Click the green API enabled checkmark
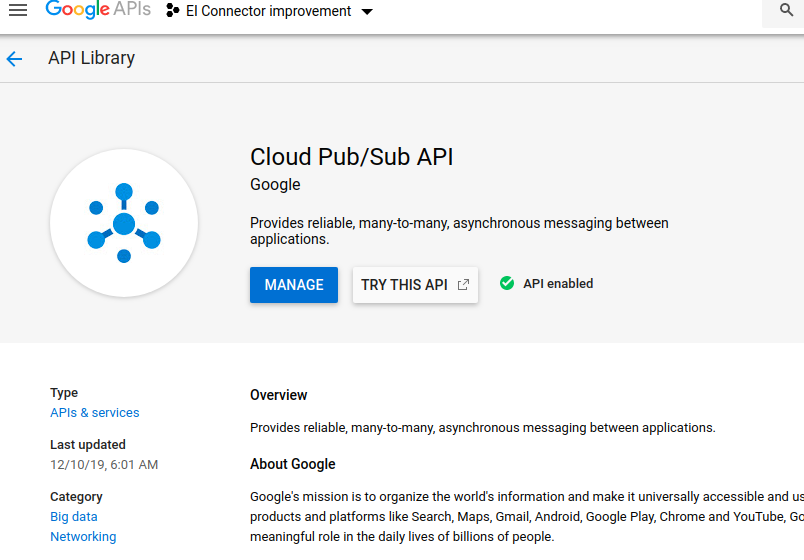The width and height of the screenshot is (804, 560). [x=507, y=283]
